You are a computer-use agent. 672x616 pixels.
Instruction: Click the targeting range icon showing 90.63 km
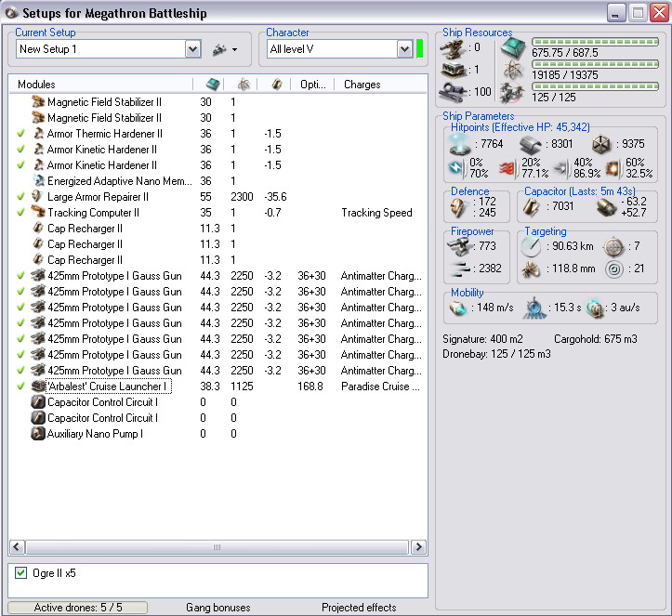click(531, 247)
